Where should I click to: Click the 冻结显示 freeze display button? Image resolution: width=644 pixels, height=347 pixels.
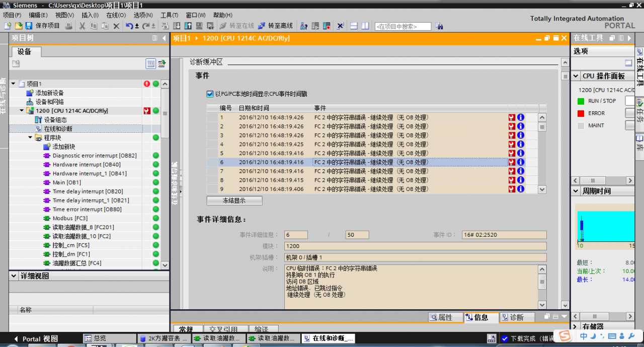click(234, 200)
